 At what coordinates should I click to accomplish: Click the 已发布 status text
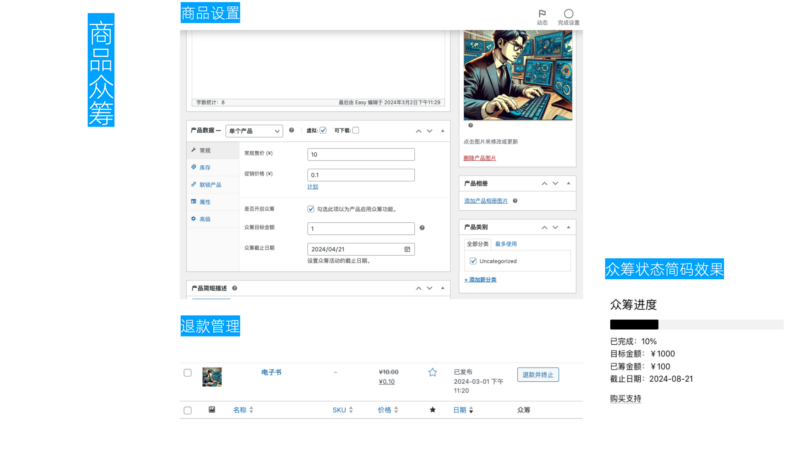click(x=463, y=372)
